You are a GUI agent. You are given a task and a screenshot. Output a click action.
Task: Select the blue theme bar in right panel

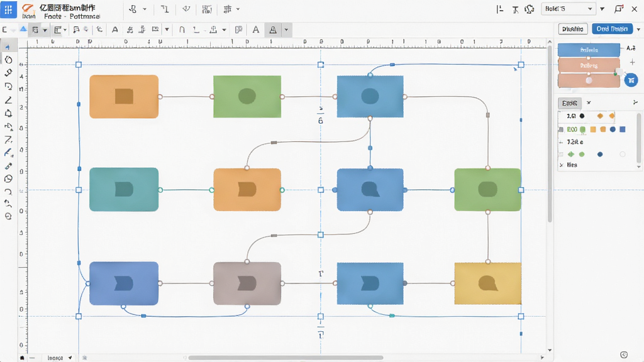coord(589,50)
